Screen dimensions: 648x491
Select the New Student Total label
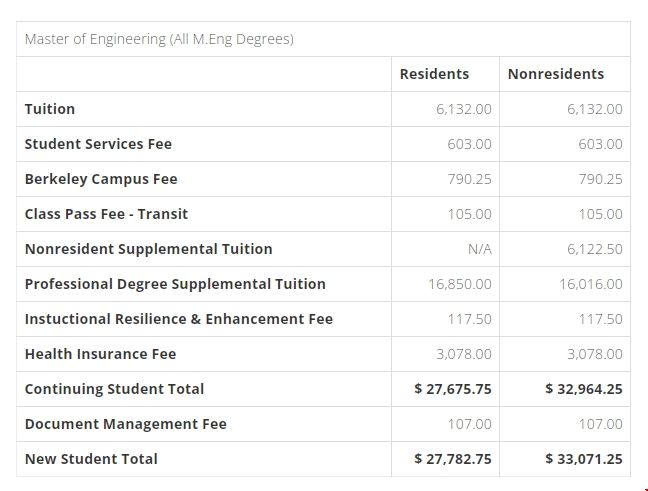pyautogui.click(x=91, y=459)
